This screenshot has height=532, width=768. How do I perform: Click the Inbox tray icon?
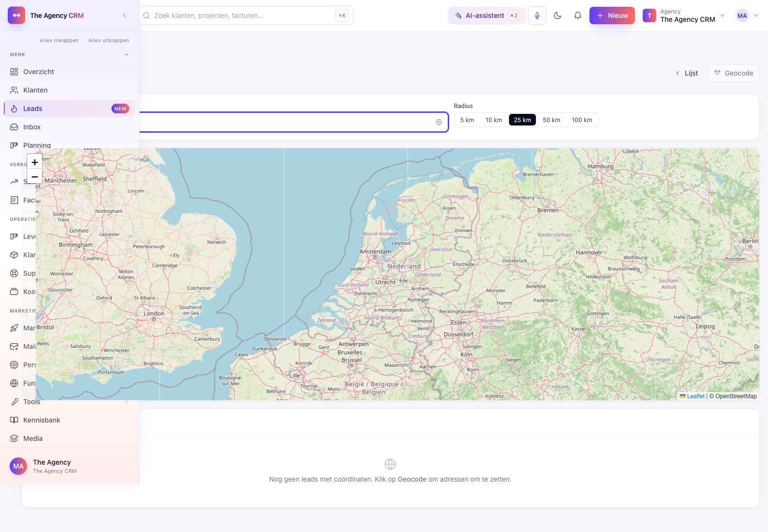click(14, 127)
